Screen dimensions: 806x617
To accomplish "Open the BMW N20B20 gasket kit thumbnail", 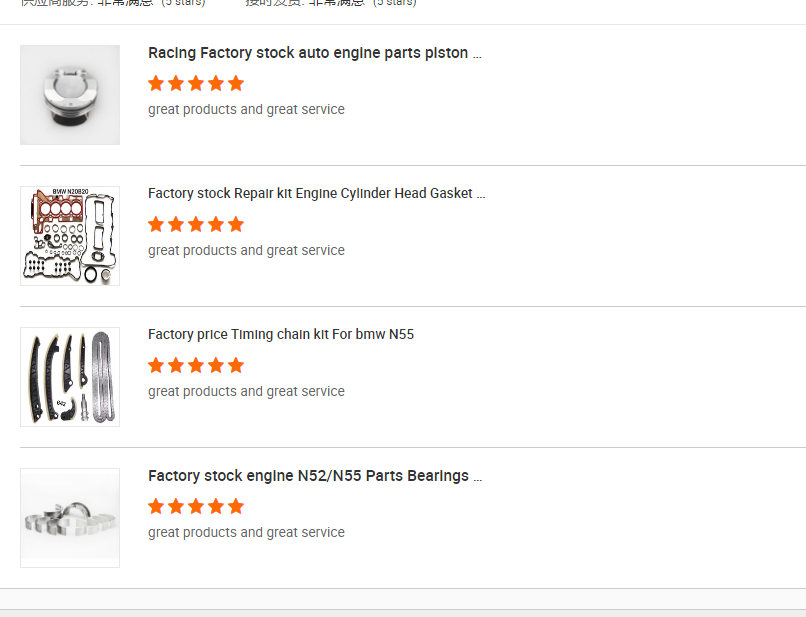I will pos(70,236).
